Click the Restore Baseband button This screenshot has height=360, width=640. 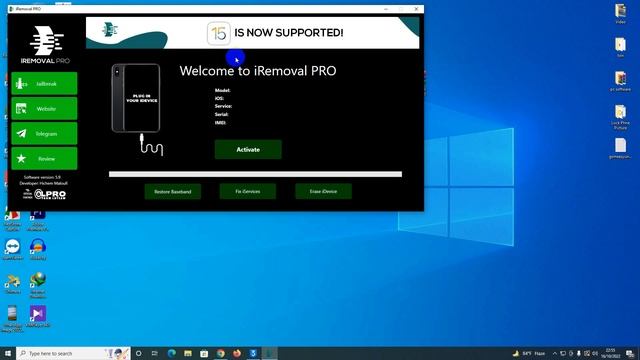[x=173, y=191]
